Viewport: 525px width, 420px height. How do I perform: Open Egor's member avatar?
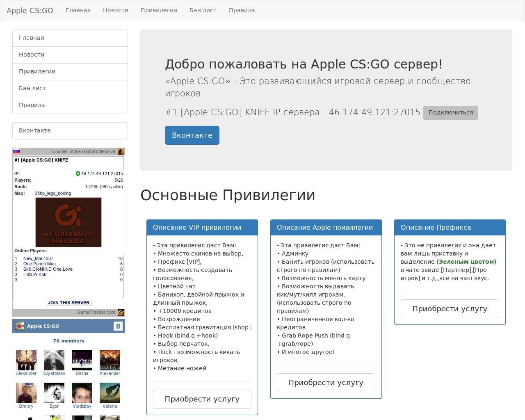click(x=54, y=393)
